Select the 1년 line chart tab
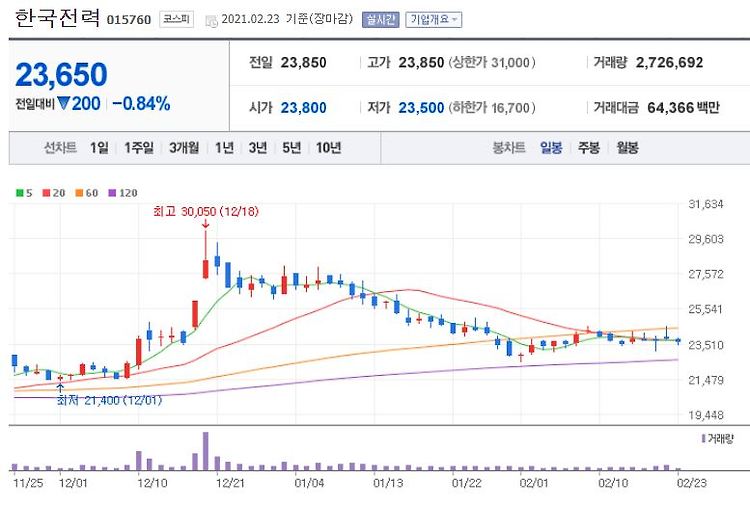750x506 pixels. coord(224,148)
